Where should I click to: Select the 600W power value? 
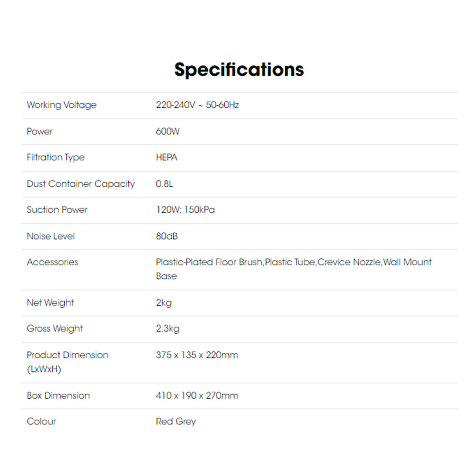click(167, 131)
